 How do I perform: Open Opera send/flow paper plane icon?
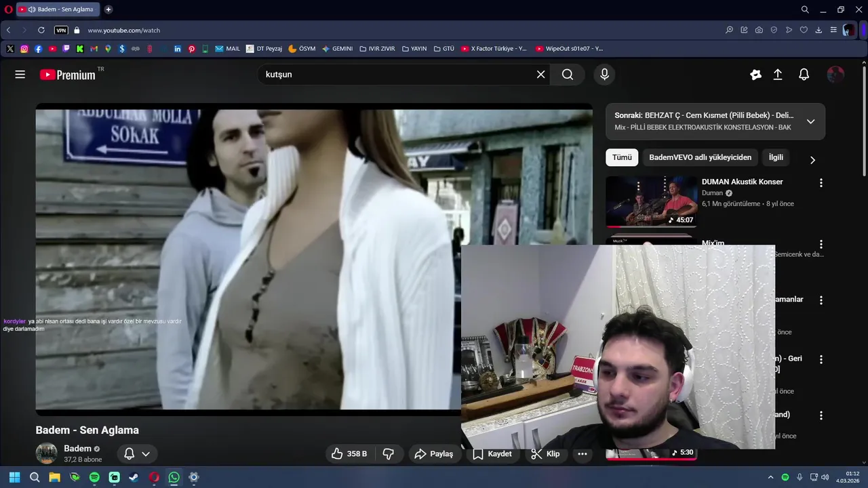[x=789, y=30]
